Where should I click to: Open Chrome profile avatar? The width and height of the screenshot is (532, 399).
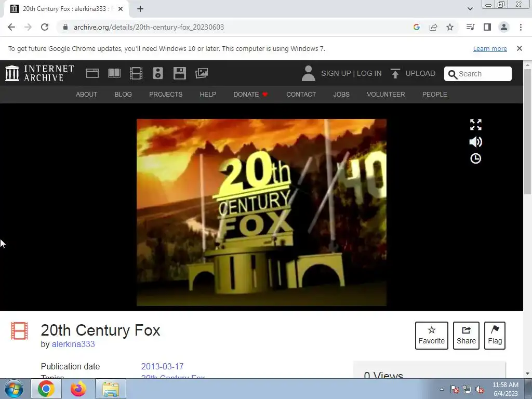point(504,27)
